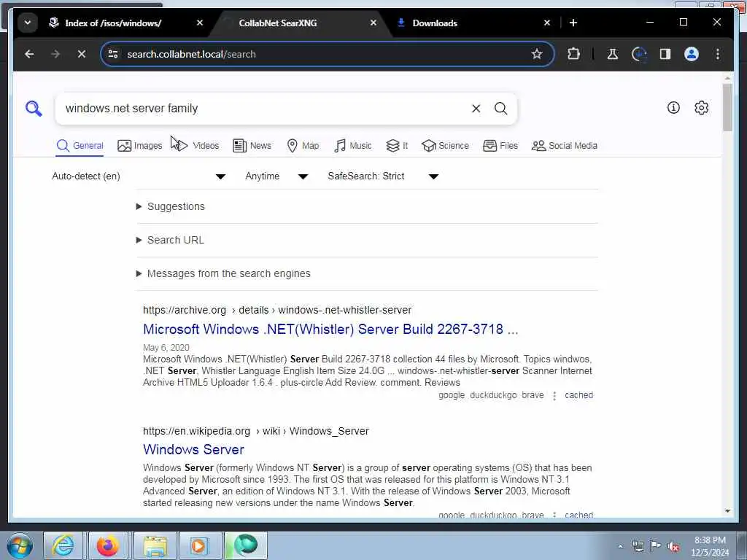This screenshot has height=560, width=747.
Task: Select the Science search category
Action: pos(446,146)
